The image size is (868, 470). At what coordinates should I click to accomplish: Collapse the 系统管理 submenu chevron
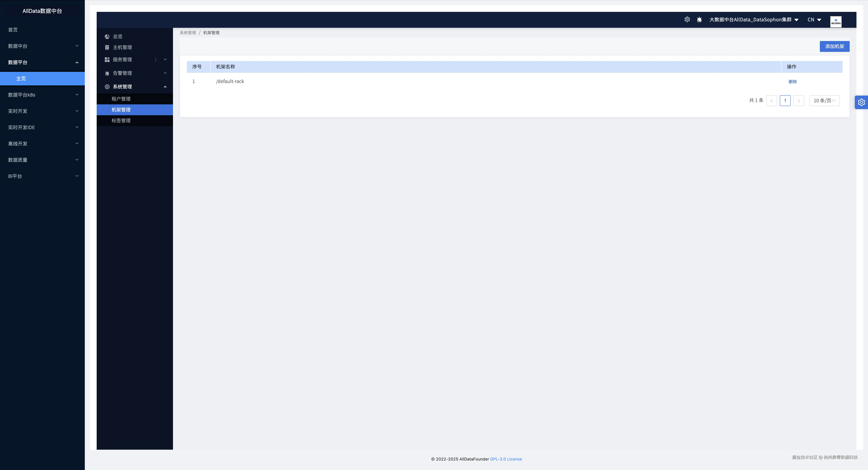coord(165,87)
